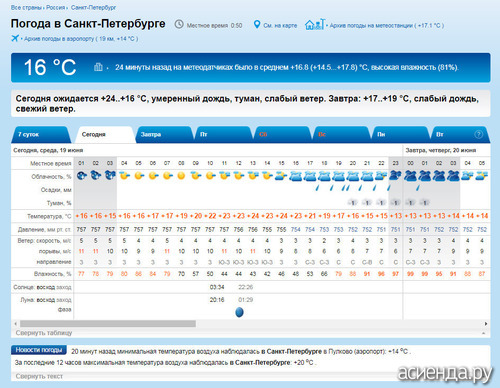500x388 pixels.
Task: Open См. на карте map link
Action: coord(280,25)
